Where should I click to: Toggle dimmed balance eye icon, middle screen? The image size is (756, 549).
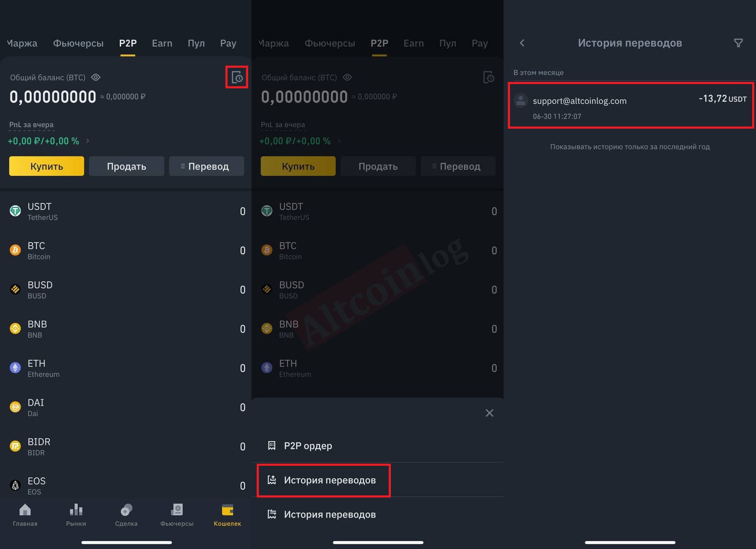point(348,77)
